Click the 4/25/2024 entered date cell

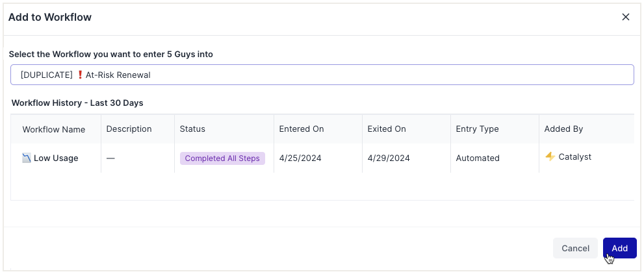300,158
